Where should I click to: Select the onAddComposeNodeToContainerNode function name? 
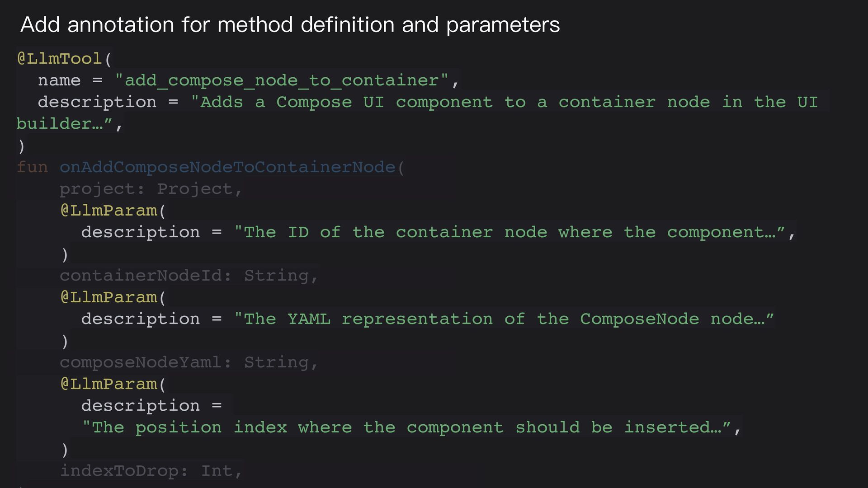tap(227, 167)
